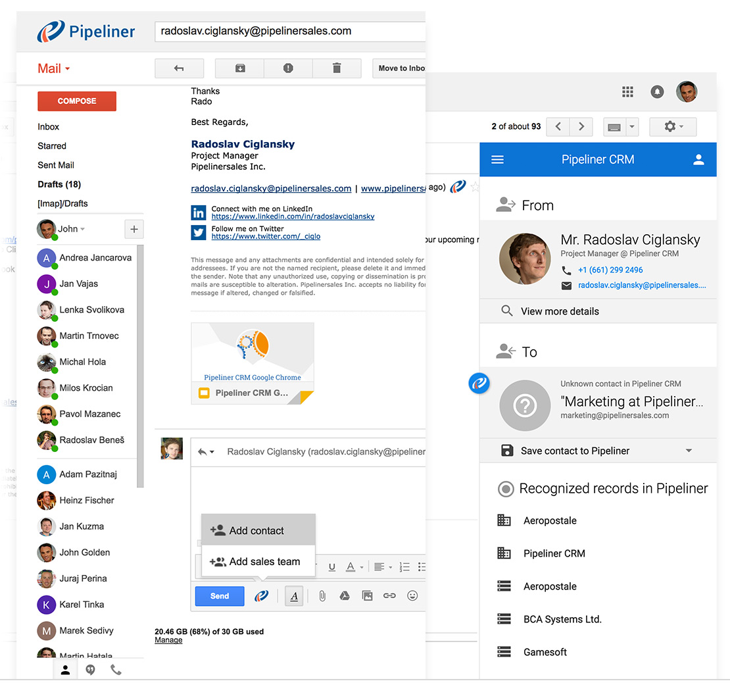Open the Pipeliner CRM panel hamburger menu
This screenshot has width=730, height=700.
tap(497, 159)
